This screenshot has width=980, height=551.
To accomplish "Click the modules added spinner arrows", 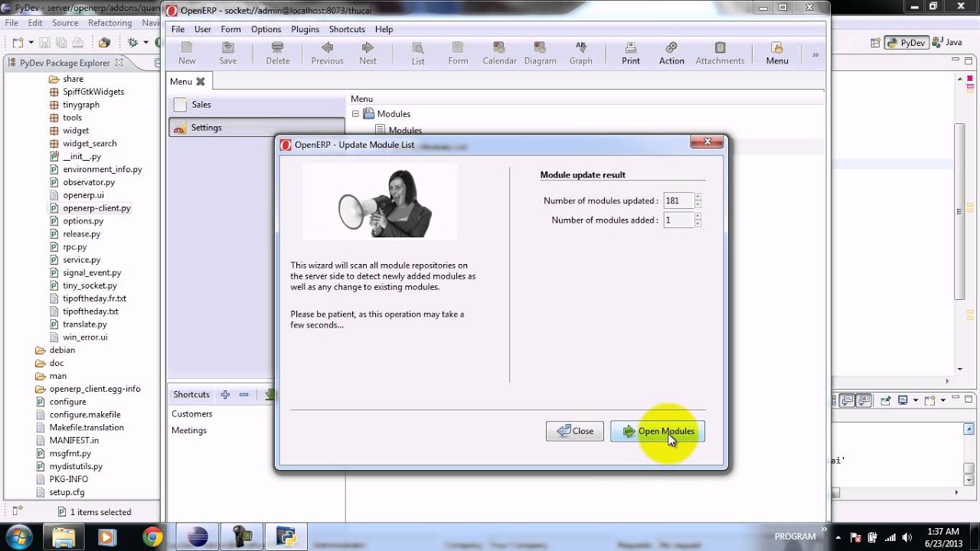I will pos(697,220).
